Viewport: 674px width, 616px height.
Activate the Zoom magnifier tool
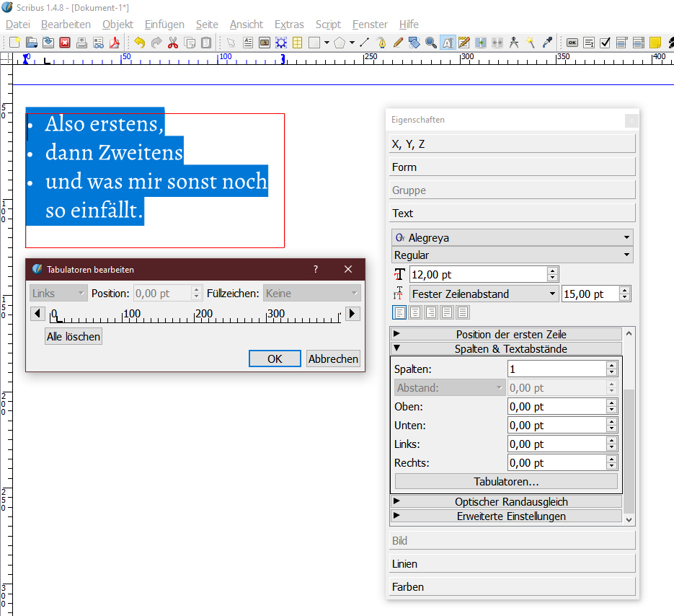pos(431,43)
